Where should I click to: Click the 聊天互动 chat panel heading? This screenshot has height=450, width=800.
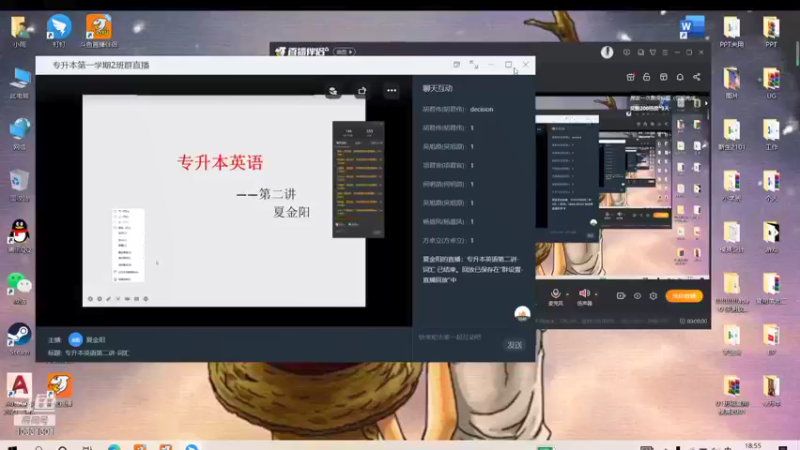point(437,88)
